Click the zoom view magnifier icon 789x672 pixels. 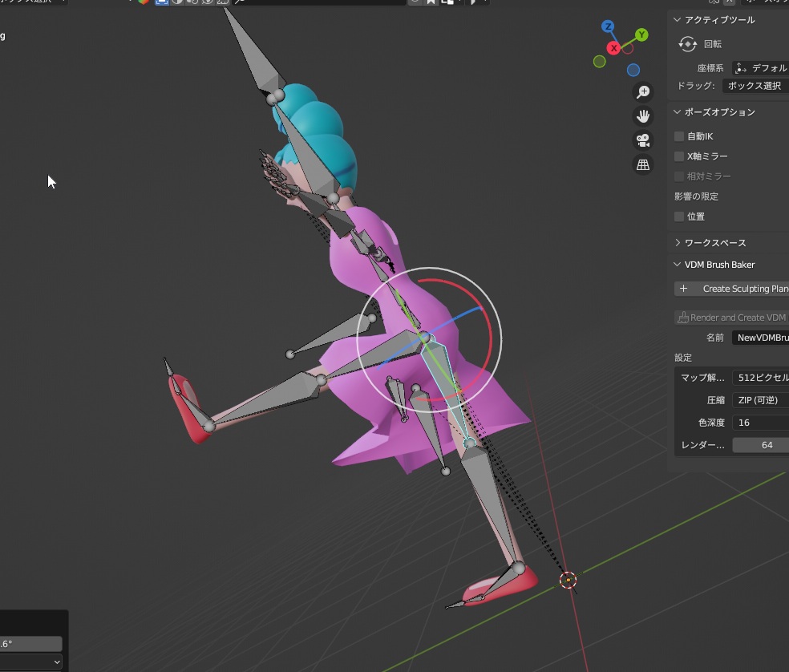642,91
